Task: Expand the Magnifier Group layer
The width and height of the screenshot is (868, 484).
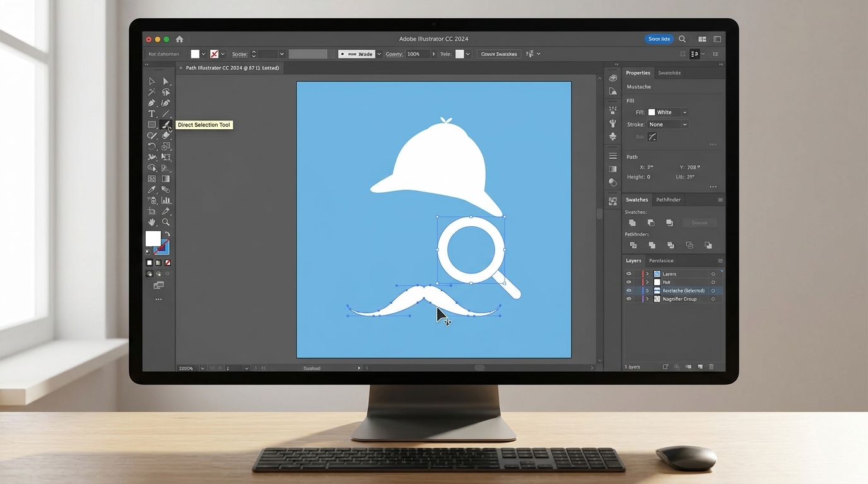Action: coord(647,299)
